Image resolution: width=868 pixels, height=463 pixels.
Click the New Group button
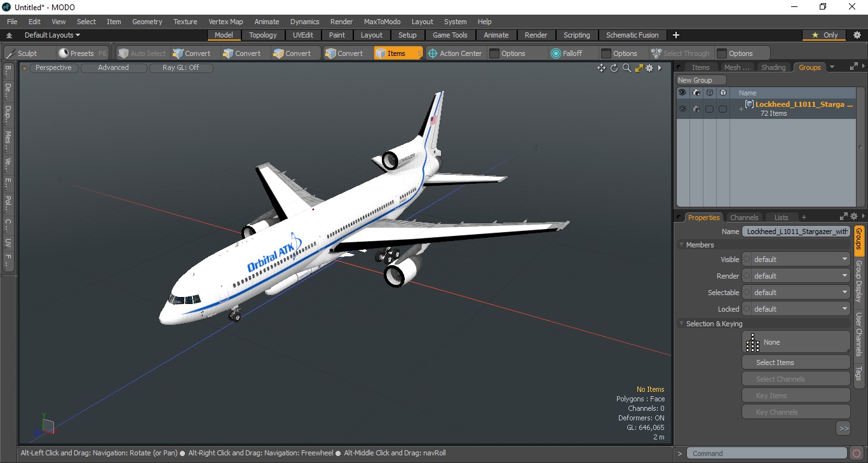(701, 80)
